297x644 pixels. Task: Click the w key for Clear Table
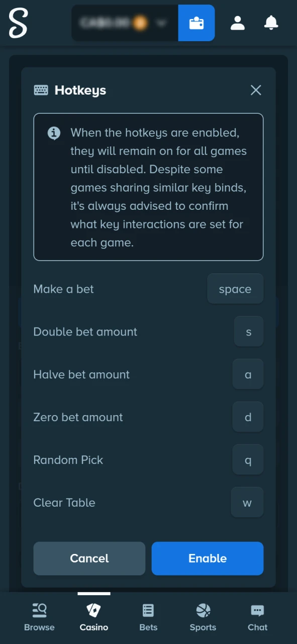pos(247,503)
